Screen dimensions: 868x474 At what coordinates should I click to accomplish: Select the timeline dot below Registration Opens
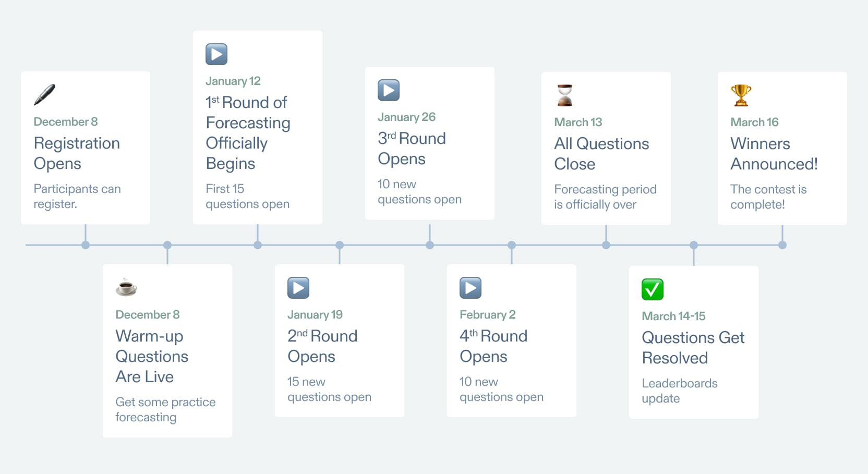point(86,245)
